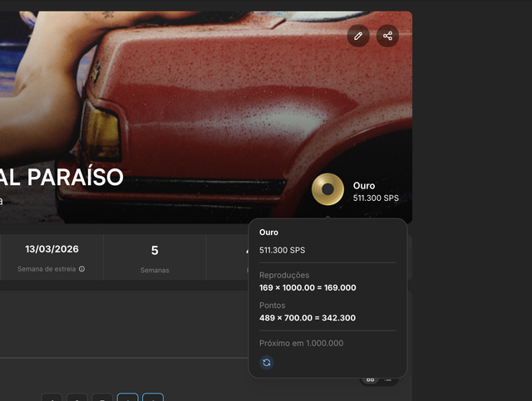The height and width of the screenshot is (401, 532).
Task: Open the share icon on banner
Action: coord(387,36)
